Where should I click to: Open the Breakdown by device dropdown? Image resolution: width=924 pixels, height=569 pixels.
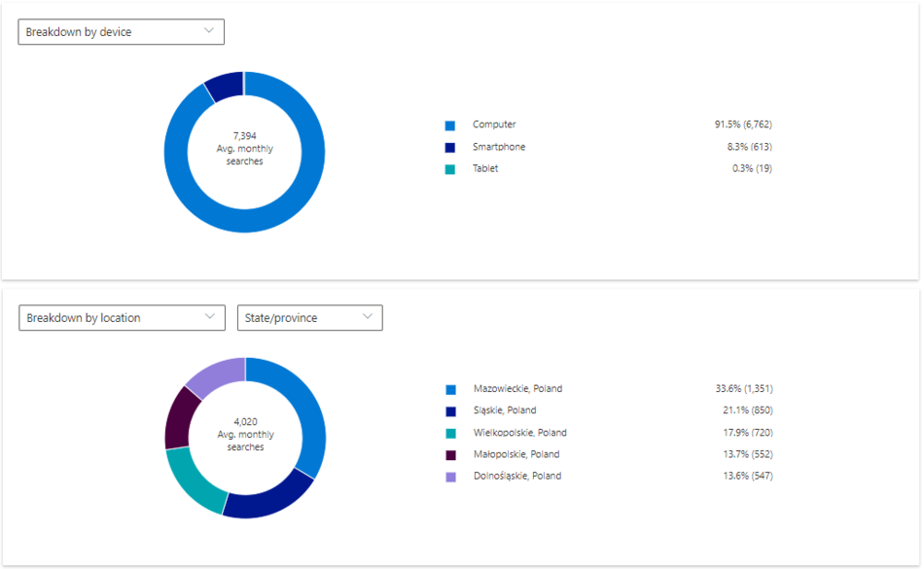(121, 32)
